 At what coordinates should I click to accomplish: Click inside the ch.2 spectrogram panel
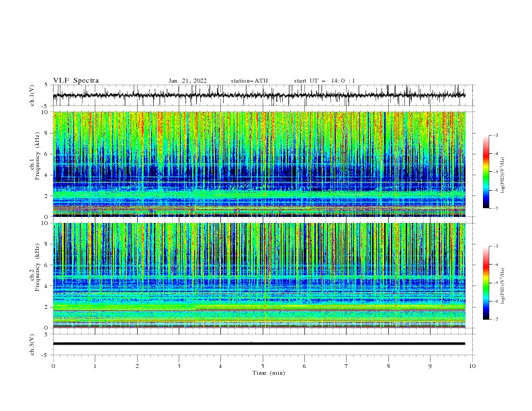[259, 275]
